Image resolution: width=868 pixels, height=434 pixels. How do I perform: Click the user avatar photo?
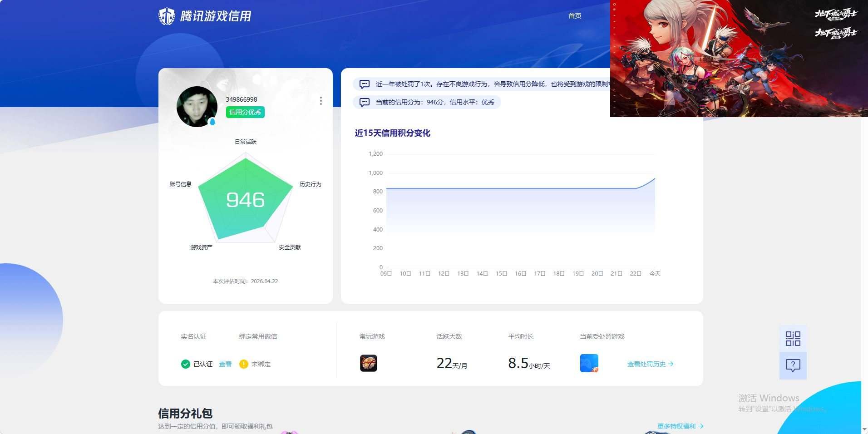[197, 107]
